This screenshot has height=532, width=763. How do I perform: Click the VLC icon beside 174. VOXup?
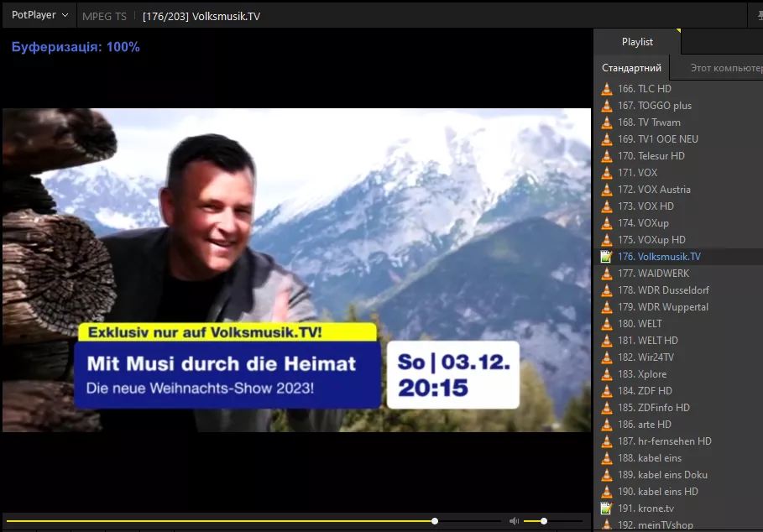606,222
